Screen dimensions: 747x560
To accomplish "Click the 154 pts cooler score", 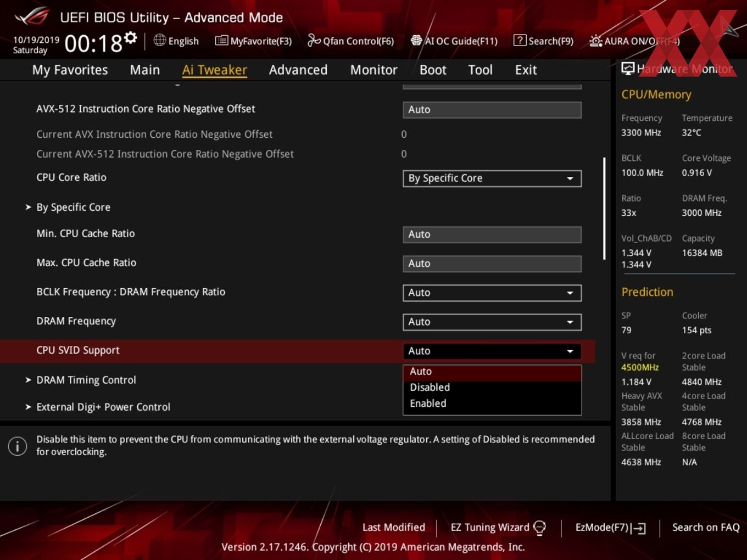I will 696,331.
